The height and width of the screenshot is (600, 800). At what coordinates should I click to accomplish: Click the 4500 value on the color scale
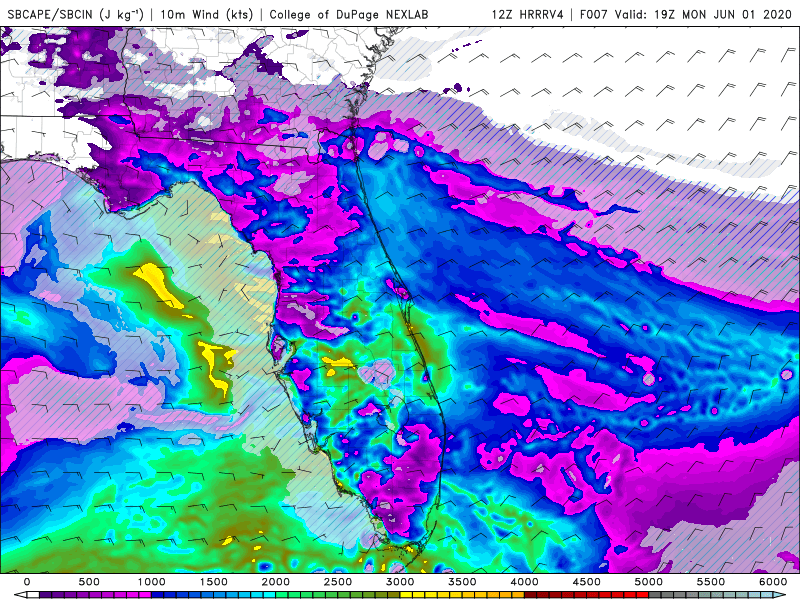tap(587, 582)
